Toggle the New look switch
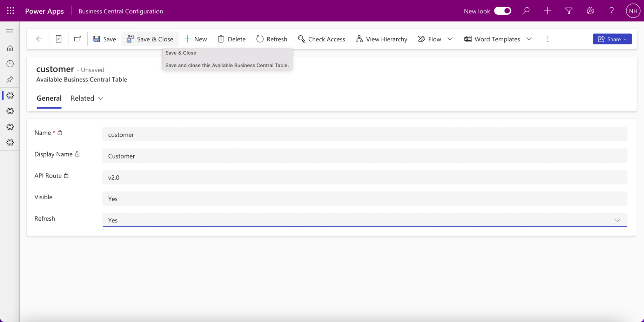 pos(502,11)
